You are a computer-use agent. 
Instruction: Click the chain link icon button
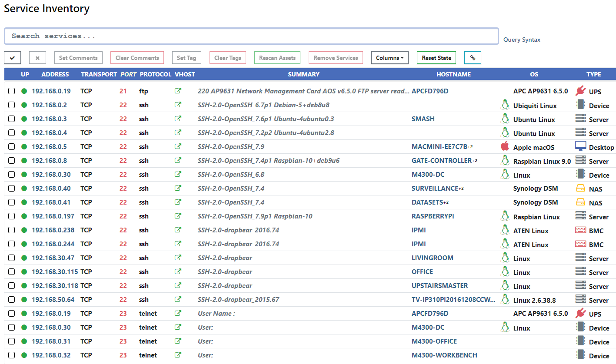(x=473, y=58)
